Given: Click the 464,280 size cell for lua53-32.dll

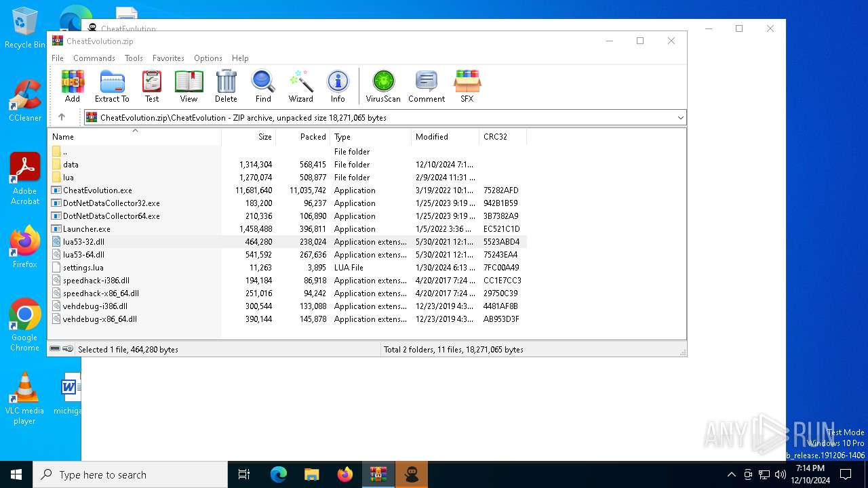Looking at the screenshot, I should click(x=258, y=242).
